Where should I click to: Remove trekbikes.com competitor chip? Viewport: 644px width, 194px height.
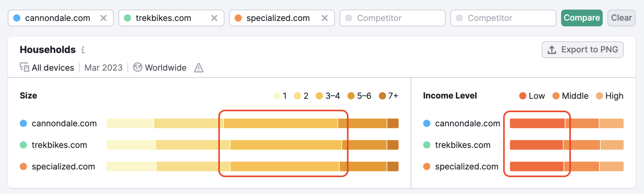click(x=214, y=18)
